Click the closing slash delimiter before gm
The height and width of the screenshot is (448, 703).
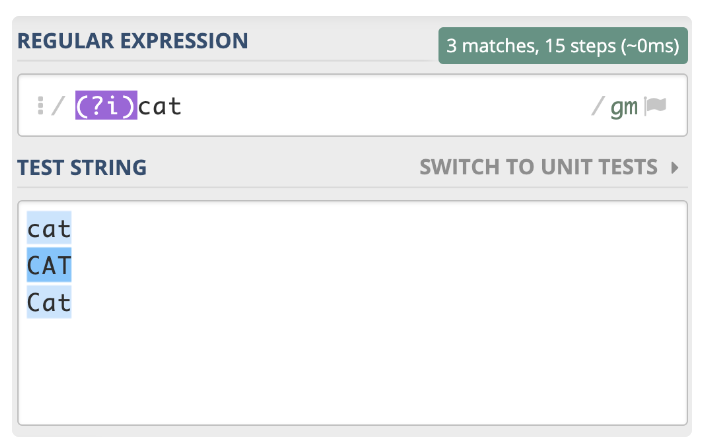coord(599,106)
